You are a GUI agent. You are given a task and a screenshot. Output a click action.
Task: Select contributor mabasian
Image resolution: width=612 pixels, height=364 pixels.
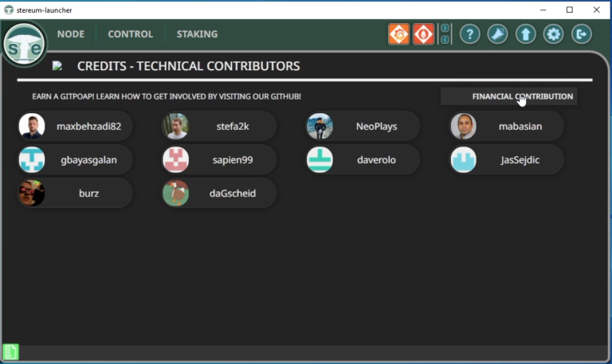507,127
